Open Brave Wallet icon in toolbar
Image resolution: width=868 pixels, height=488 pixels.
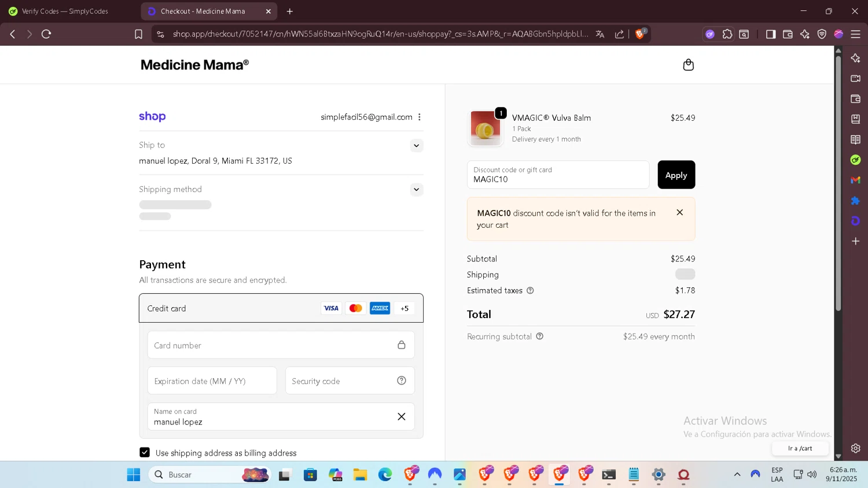[x=788, y=34]
